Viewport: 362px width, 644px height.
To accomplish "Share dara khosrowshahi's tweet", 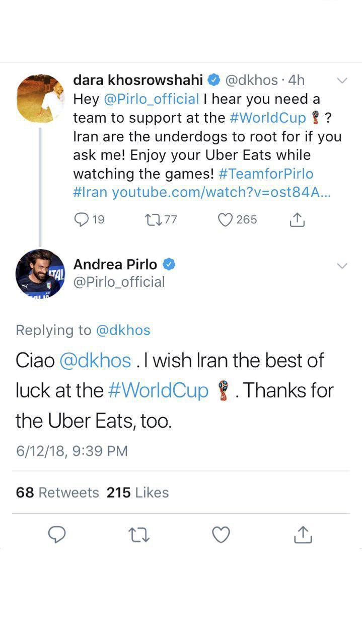I will pos(298,220).
